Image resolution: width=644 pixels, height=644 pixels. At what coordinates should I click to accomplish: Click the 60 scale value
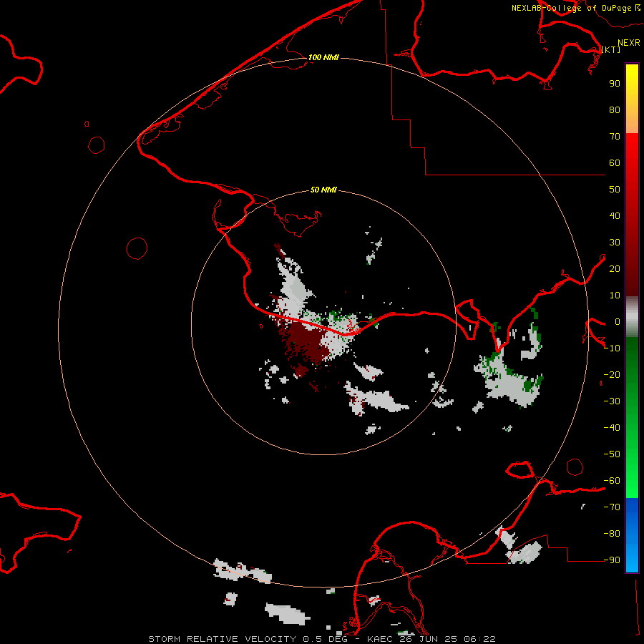tap(615, 163)
